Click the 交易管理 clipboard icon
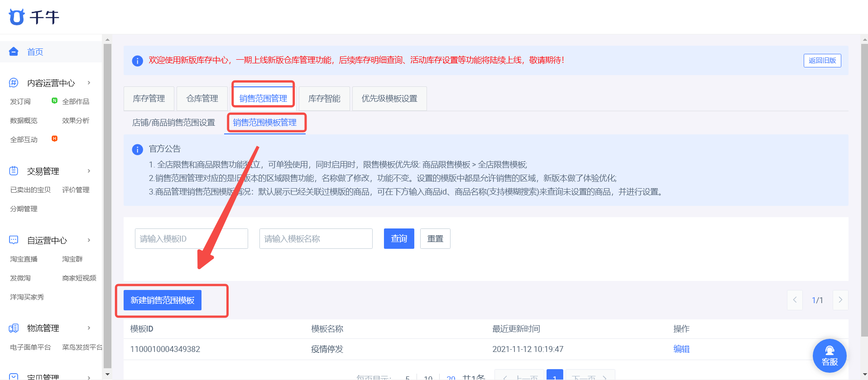The width and height of the screenshot is (868, 380). coord(14,171)
